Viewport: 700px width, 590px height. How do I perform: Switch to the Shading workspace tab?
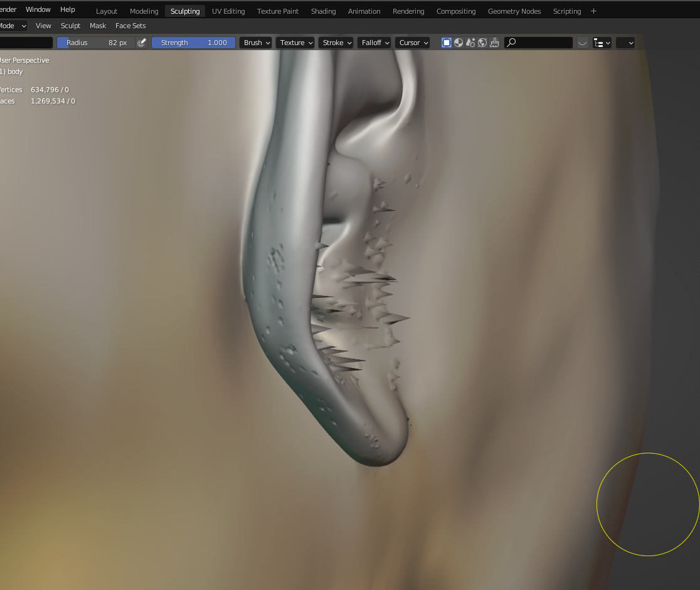pyautogui.click(x=323, y=11)
